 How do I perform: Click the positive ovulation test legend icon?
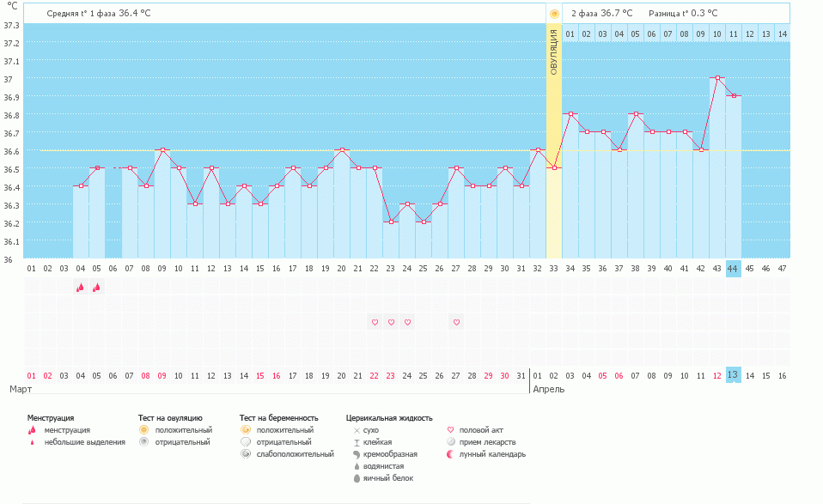[144, 430]
